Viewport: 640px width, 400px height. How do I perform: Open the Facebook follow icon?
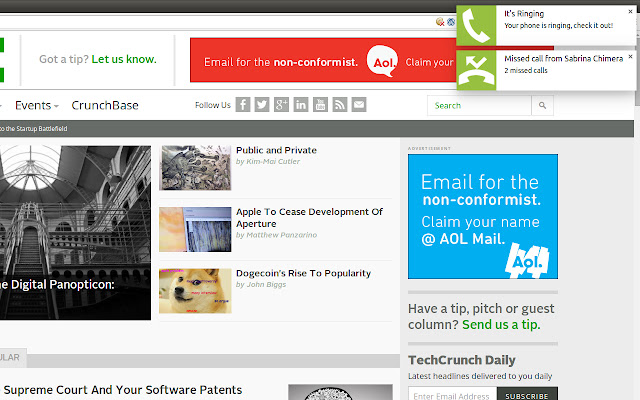(242, 105)
